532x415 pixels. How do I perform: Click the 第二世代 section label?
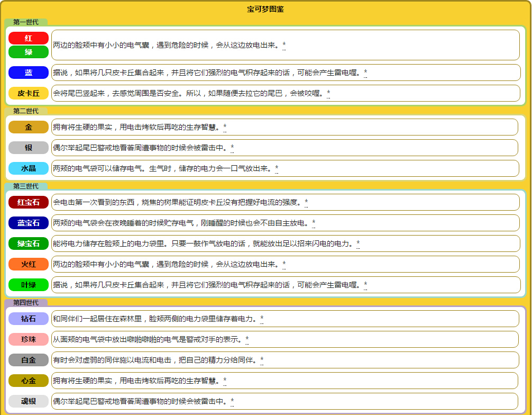tap(26, 111)
